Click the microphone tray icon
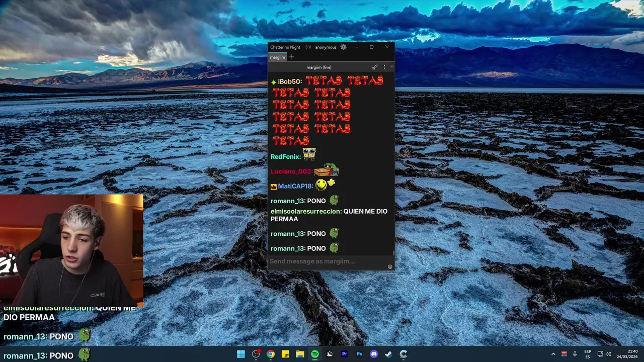This screenshot has height=362, width=644. (x=575, y=354)
